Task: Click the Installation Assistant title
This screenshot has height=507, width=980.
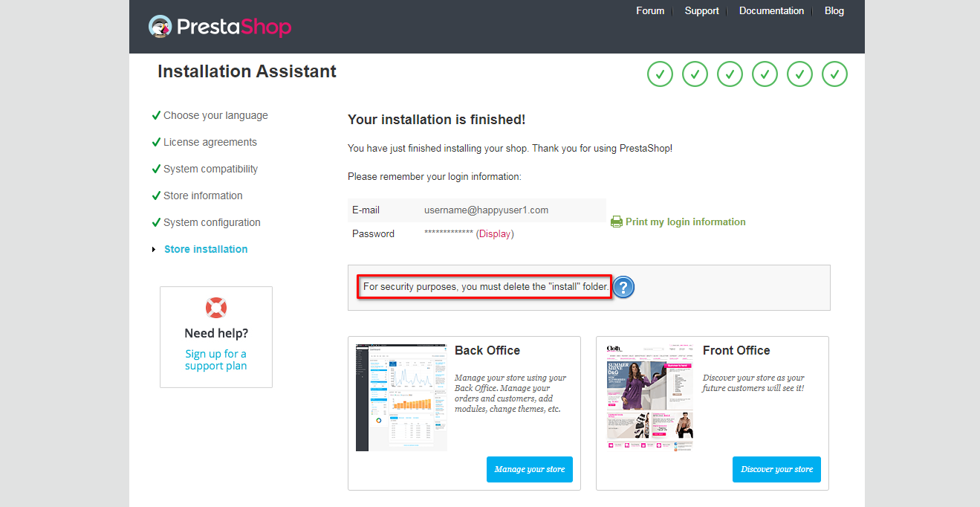Action: [247, 71]
